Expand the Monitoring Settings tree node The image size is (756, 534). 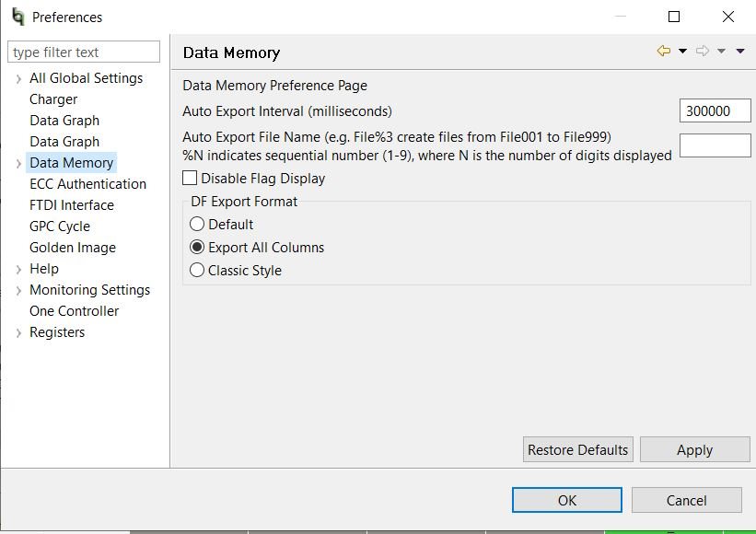(x=18, y=291)
